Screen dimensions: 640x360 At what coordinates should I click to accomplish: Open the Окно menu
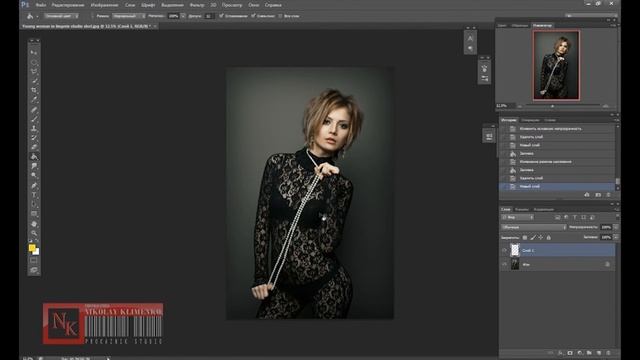tap(254, 5)
